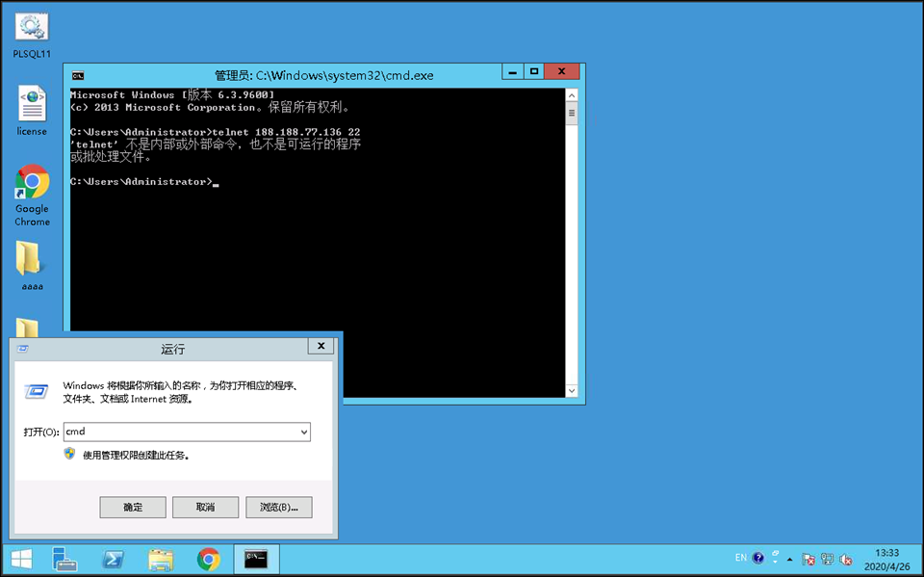The width and height of the screenshot is (924, 577).
Task: Click 确定 button in Run dialog
Action: coord(133,507)
